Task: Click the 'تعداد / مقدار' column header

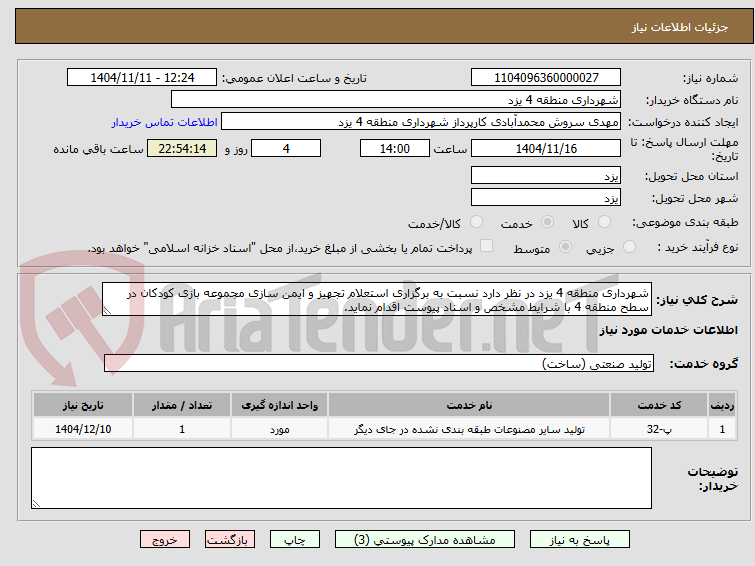Action: (x=182, y=405)
